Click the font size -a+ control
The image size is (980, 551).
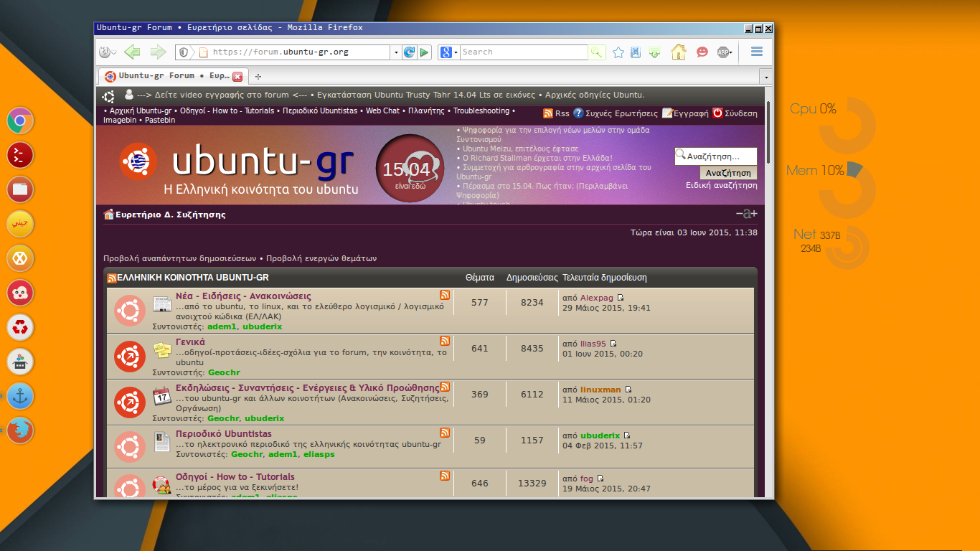tap(746, 213)
